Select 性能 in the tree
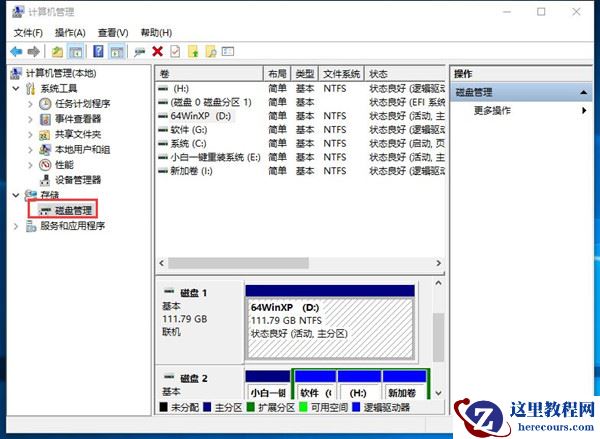This screenshot has height=439, width=600. (x=64, y=165)
